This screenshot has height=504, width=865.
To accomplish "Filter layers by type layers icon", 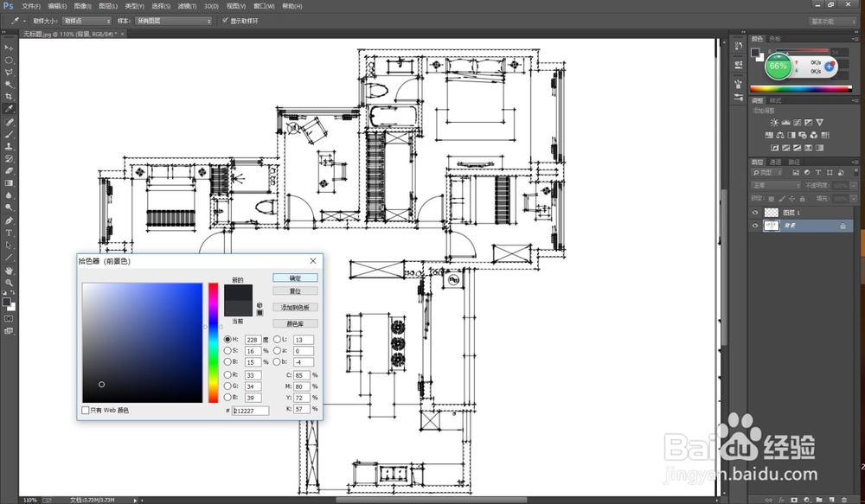I will click(818, 173).
